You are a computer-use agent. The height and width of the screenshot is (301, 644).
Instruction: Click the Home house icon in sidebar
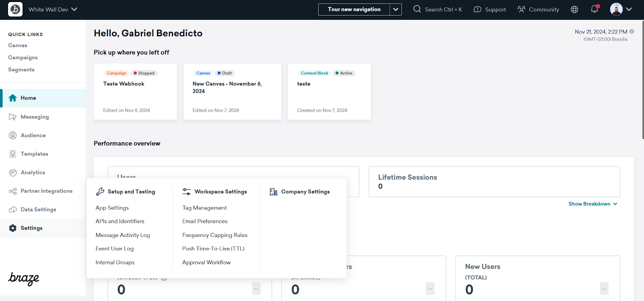[x=13, y=98]
